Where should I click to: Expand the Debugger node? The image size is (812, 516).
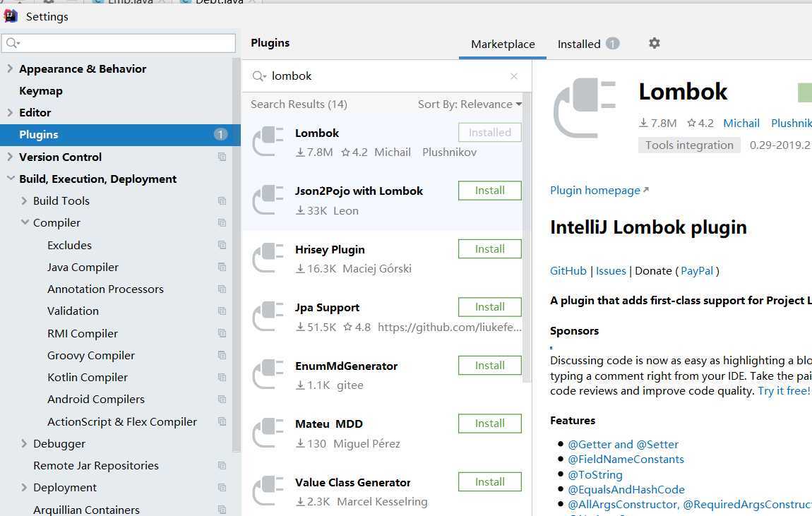pos(24,443)
